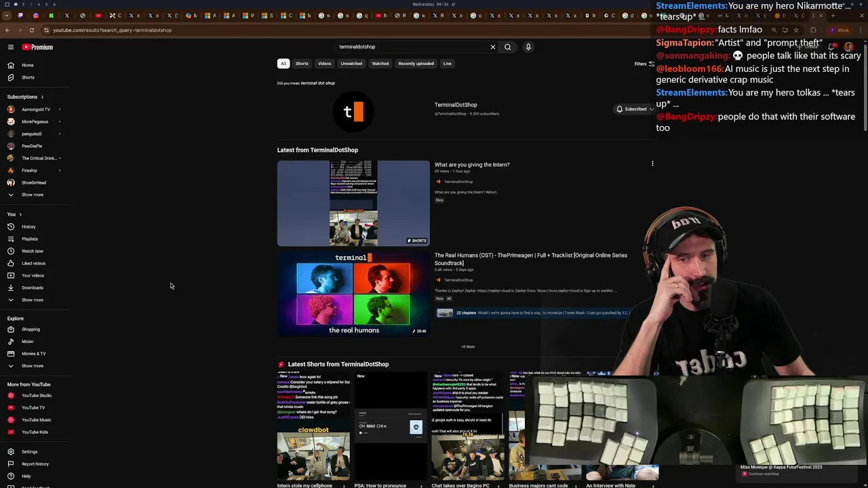868x488 pixels.
Task: Select the Watched filter chip
Action: [380, 64]
